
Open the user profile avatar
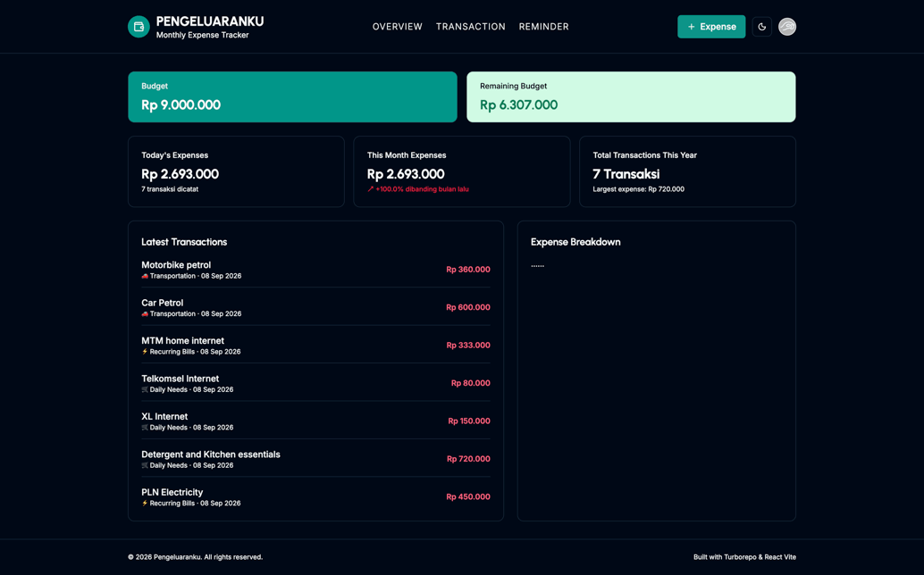[x=787, y=27]
